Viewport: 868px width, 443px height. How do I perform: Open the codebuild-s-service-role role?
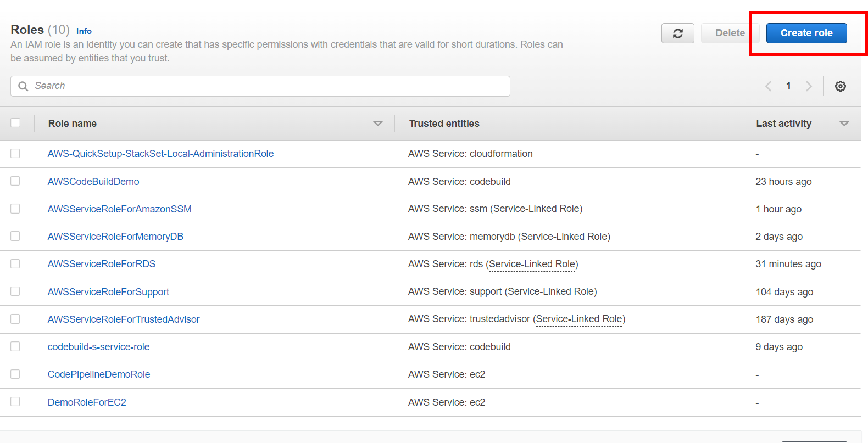point(98,347)
